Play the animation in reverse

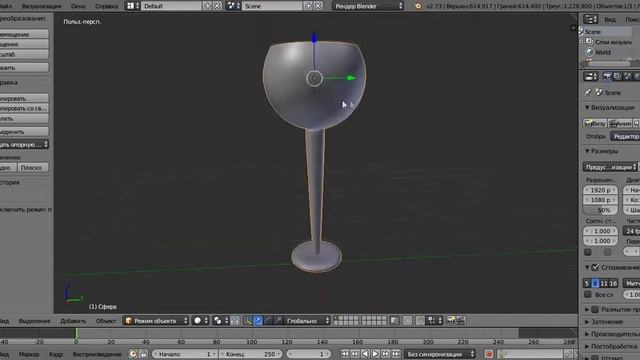pos(365,354)
